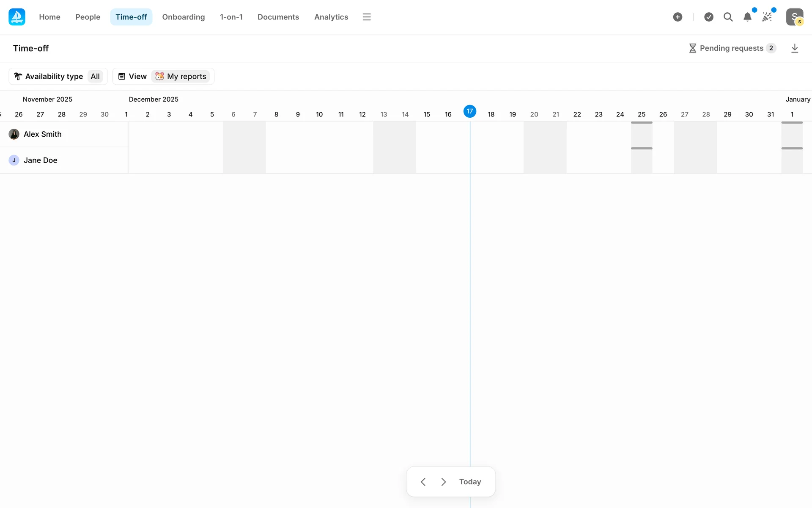Click the plus create icon
Image resolution: width=812 pixels, height=508 pixels.
678,17
